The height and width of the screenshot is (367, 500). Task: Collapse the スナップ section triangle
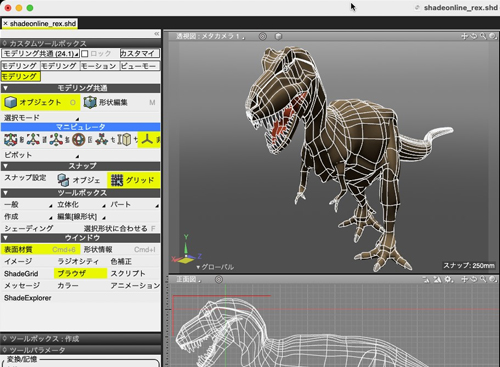tap(5, 166)
